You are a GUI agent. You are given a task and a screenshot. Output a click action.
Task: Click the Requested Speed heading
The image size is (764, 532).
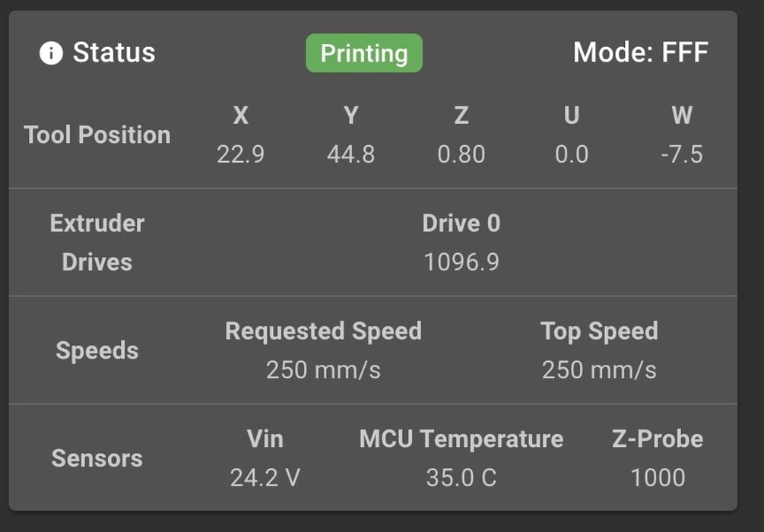point(323,331)
